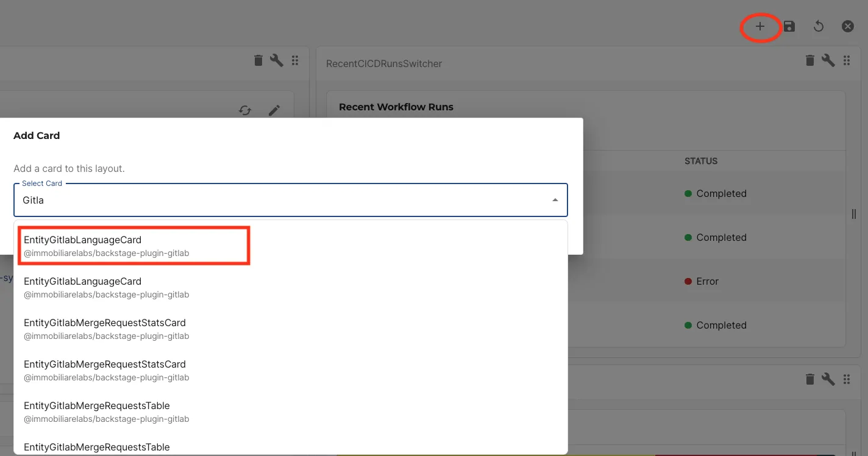The image size is (868, 456).
Task: Click the drag handle on RecentCICDRunsSwitcher card
Action: (847, 60)
